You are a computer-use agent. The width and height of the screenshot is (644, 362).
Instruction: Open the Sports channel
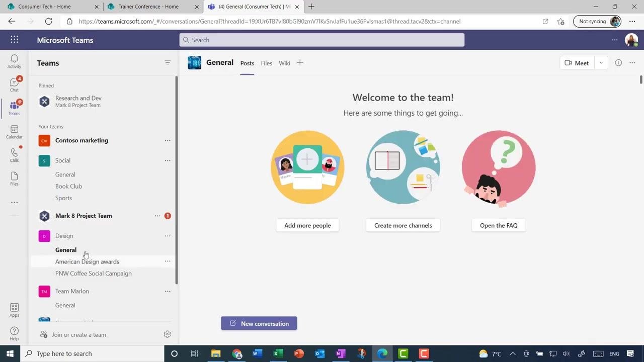(63, 198)
